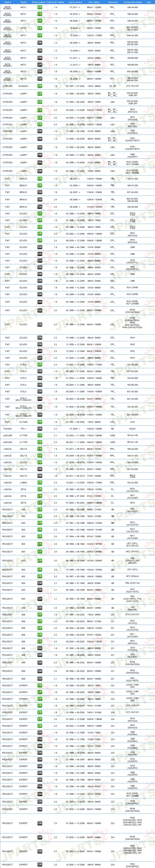Click petrol icon in Mito 99kW/135KM row
Viewport: 155px width, 868px height.
39,28
